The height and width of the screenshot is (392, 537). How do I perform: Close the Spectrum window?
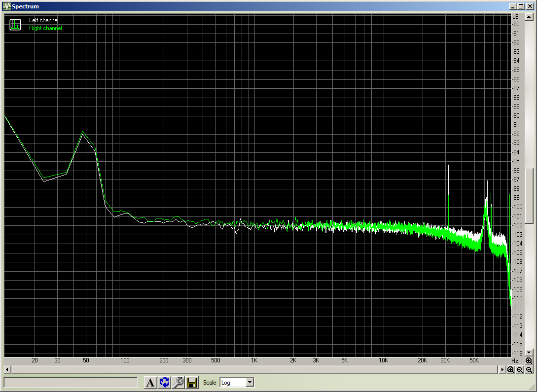530,6
